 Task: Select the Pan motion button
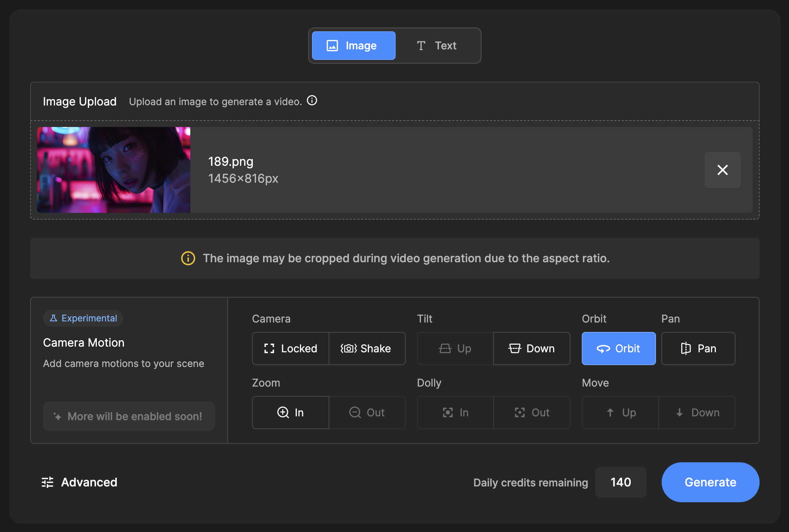[x=698, y=349]
